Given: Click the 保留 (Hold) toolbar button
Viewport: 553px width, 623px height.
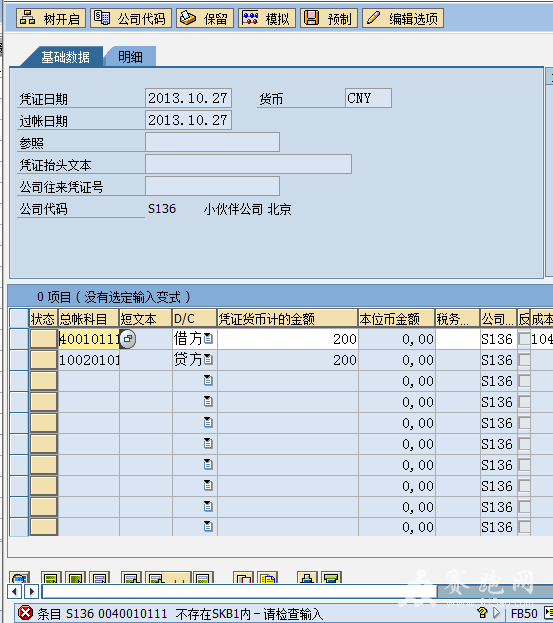Looking at the screenshot, I should [205, 18].
